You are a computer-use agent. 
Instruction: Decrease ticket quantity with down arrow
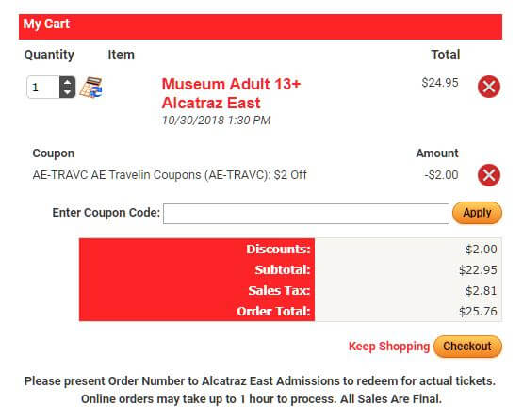(67, 92)
